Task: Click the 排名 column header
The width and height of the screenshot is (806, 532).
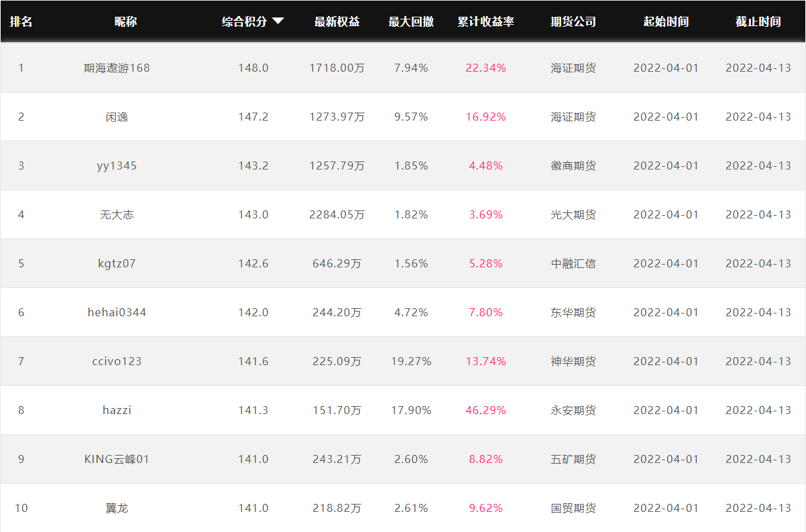Action: click(21, 21)
